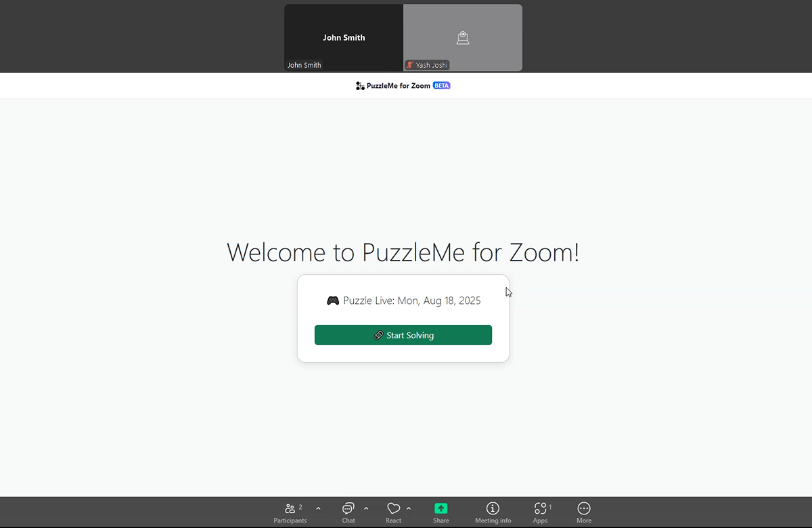Expand the caret next to Participants
812x528 pixels.
pos(318,508)
